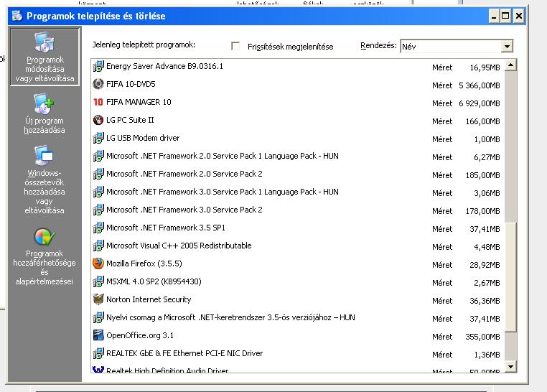Screen dimensions: 547x392
Task: Click the LG USB Modem driver icon
Action: click(x=98, y=138)
